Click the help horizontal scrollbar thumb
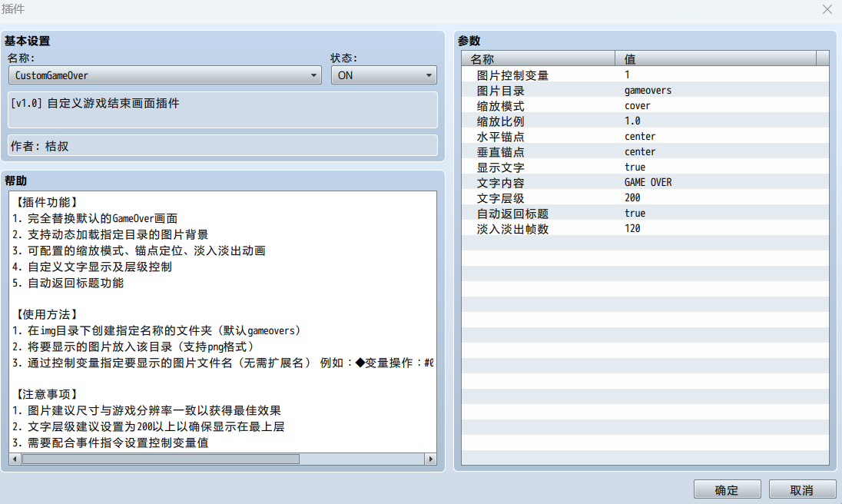Image resolution: width=842 pixels, height=504 pixels. [161, 459]
